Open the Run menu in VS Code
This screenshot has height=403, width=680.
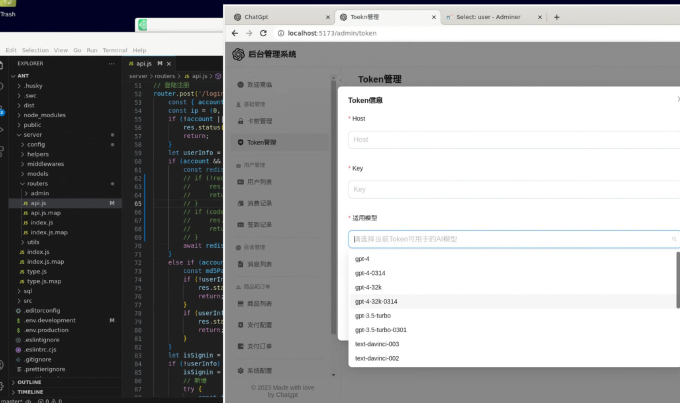(x=91, y=50)
